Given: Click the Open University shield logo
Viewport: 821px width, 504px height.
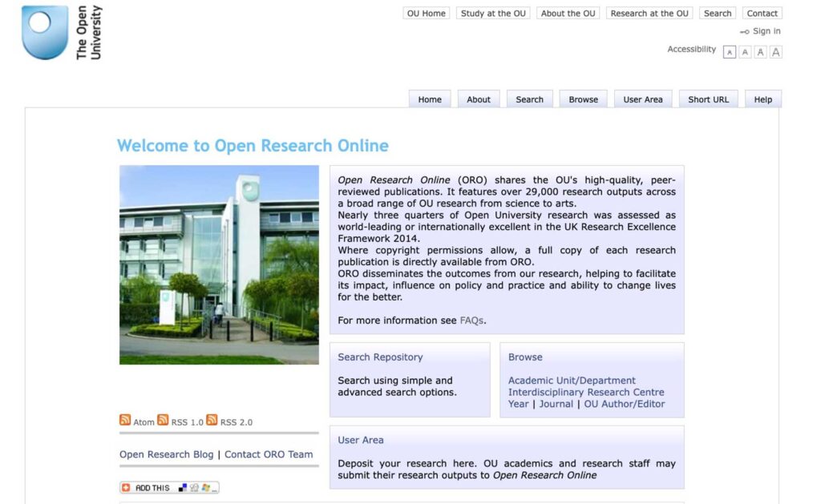Looking at the screenshot, I should click(45, 32).
